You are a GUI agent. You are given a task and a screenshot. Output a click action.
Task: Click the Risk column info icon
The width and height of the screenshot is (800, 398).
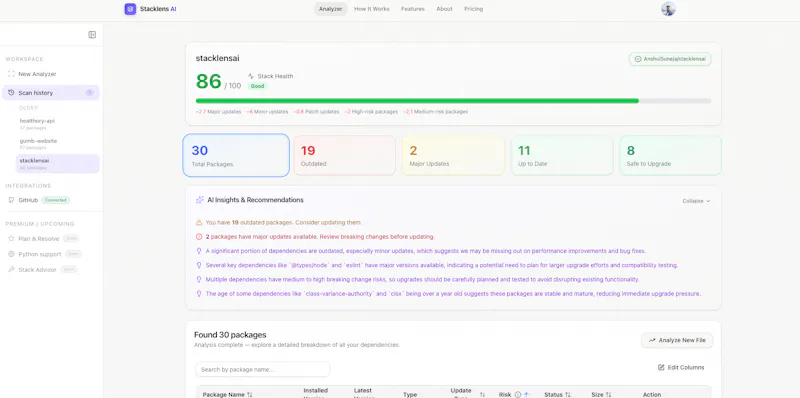(518, 394)
